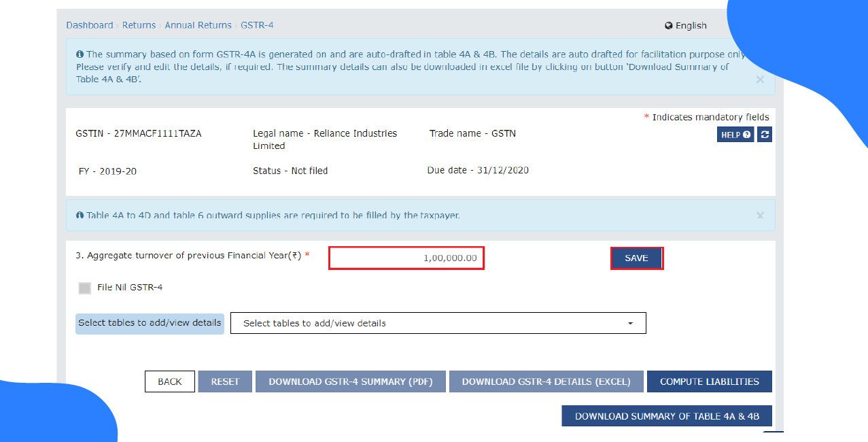Viewport: 868px width, 442px height.
Task: Reset the GSTR-4 form
Action: 225,381
